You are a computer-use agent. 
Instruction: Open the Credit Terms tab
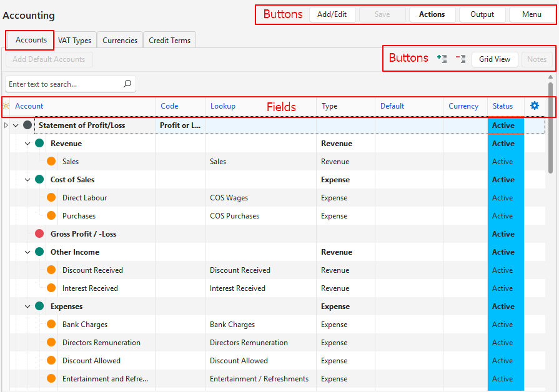click(169, 41)
